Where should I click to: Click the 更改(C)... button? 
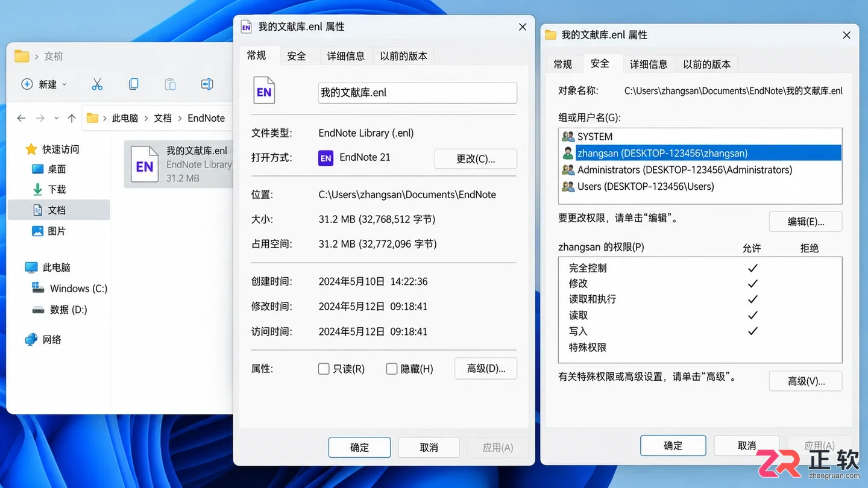tap(476, 158)
